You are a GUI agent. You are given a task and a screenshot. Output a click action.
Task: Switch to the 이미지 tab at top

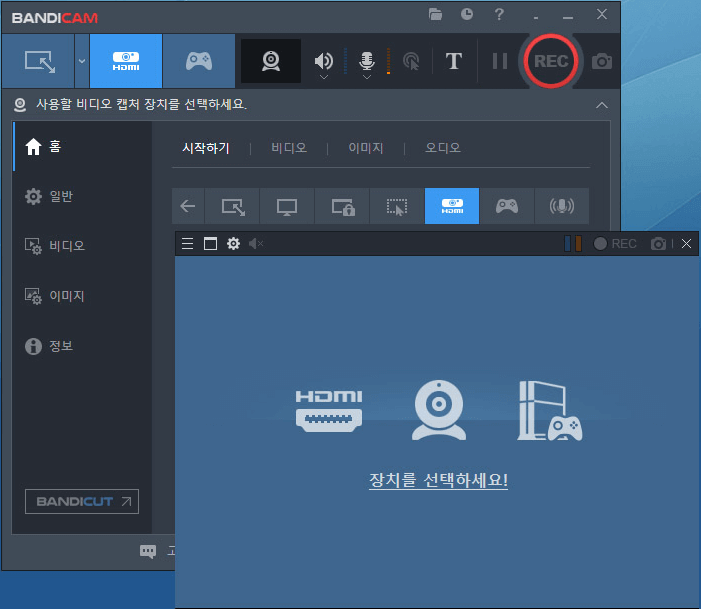[x=366, y=148]
